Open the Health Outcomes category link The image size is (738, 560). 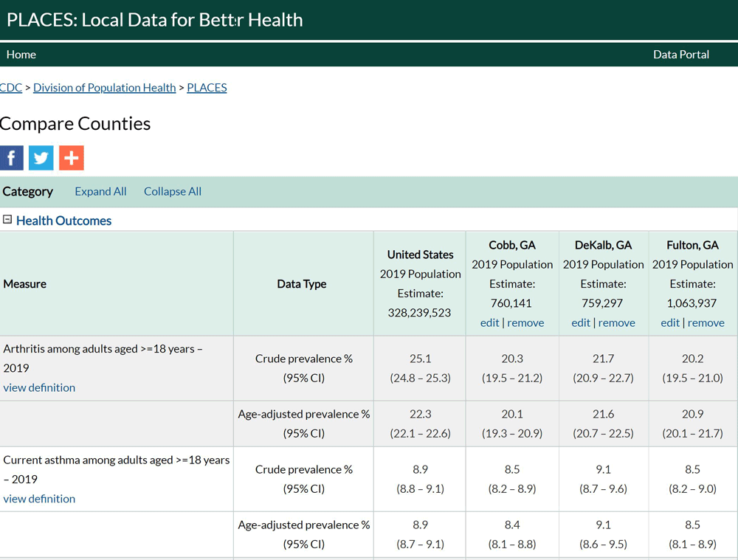(x=64, y=220)
